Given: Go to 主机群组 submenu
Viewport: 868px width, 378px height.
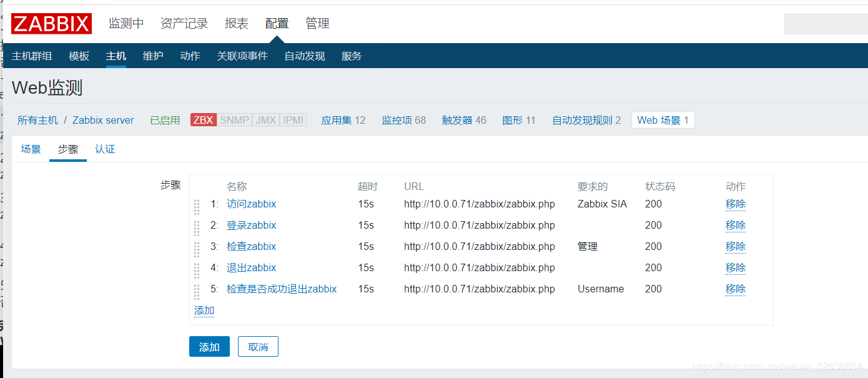Looking at the screenshot, I should click(32, 56).
